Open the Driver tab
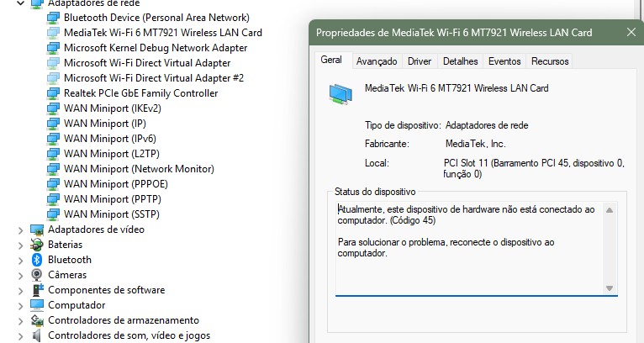This screenshot has width=644, height=343. (420, 61)
